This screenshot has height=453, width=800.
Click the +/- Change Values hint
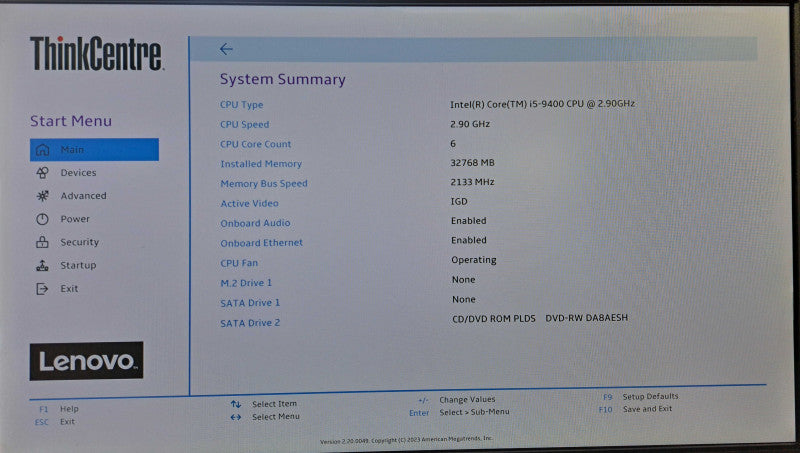coord(457,400)
